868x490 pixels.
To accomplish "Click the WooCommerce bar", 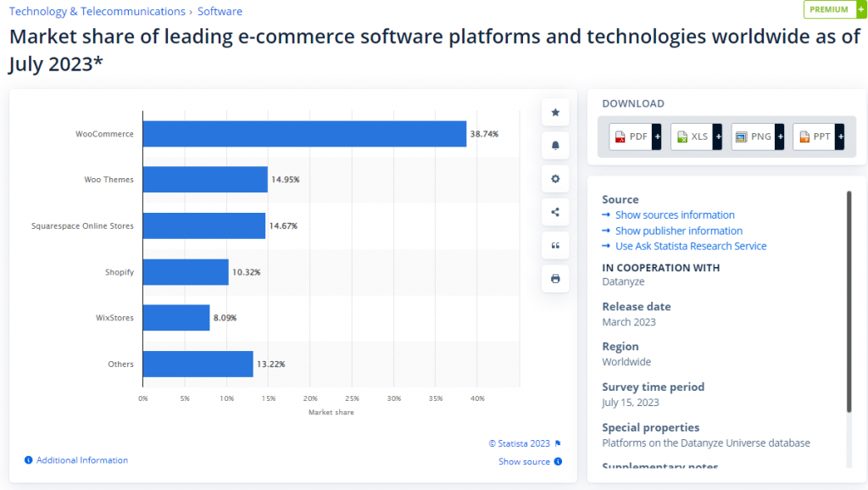I will tap(304, 134).
